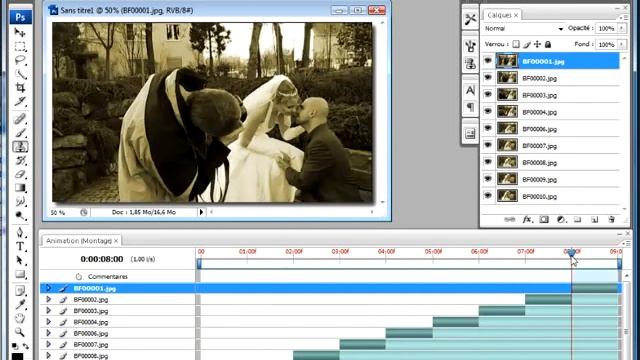The height and width of the screenshot is (360, 640).
Task: Select the Clone Stamp tool
Action: (20, 147)
